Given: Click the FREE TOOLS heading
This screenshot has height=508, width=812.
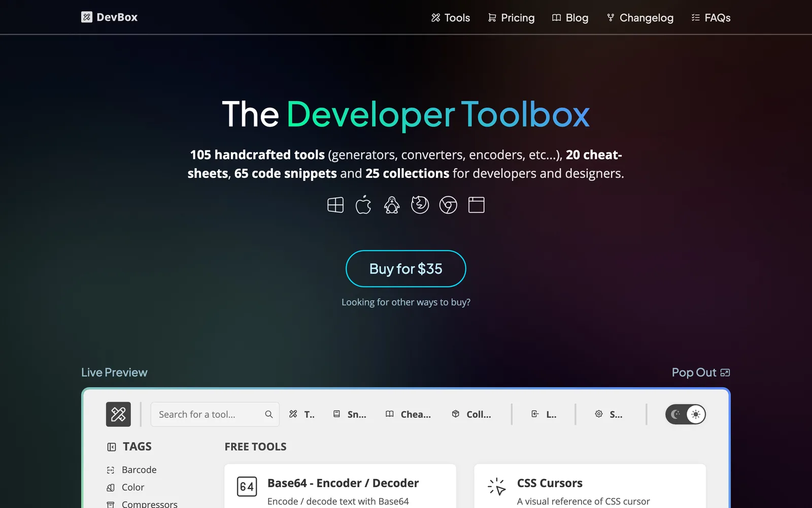Looking at the screenshot, I should [x=256, y=447].
